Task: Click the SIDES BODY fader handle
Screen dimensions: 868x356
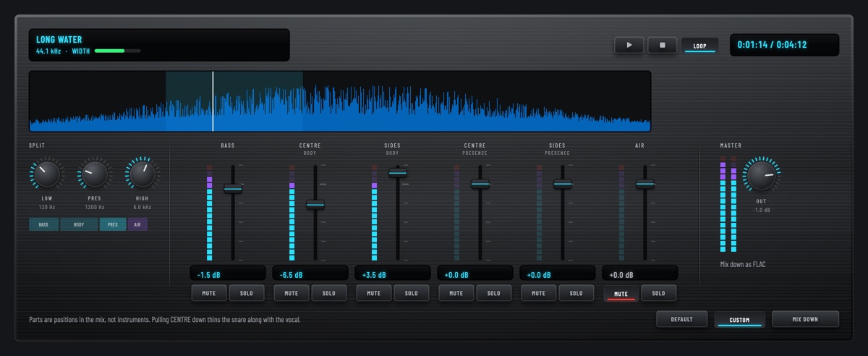Action: (x=398, y=172)
